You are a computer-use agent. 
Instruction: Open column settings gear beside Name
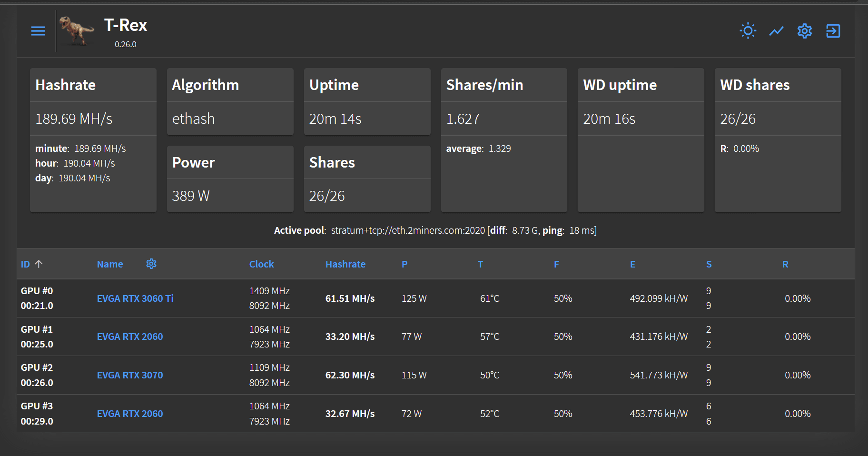(x=151, y=264)
